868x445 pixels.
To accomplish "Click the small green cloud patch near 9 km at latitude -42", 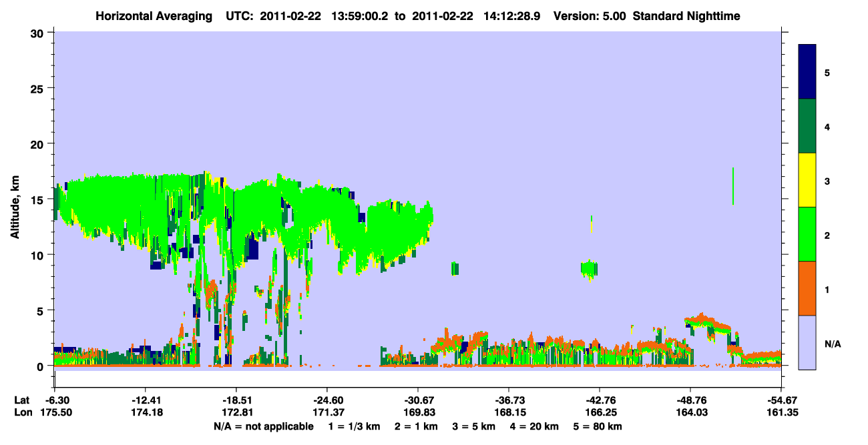I will tap(589, 269).
